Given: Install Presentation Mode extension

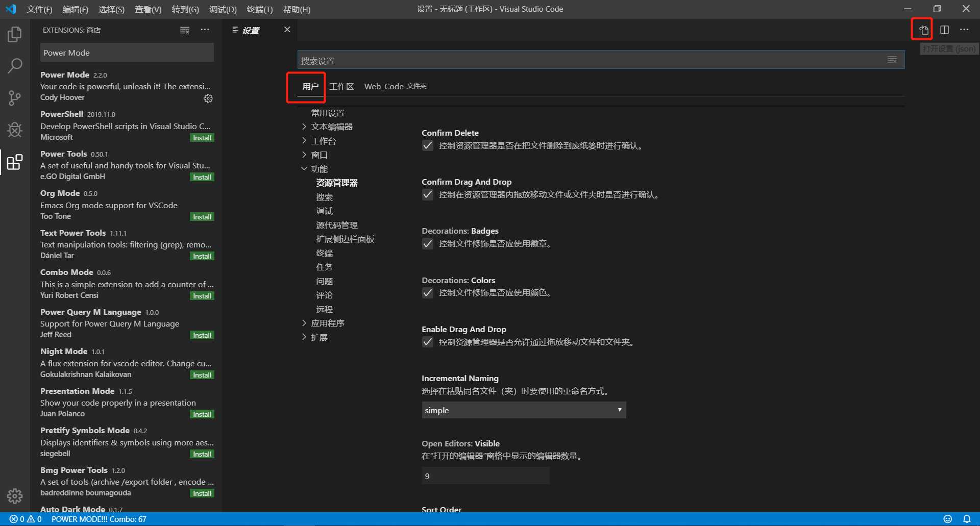Looking at the screenshot, I should coord(202,414).
